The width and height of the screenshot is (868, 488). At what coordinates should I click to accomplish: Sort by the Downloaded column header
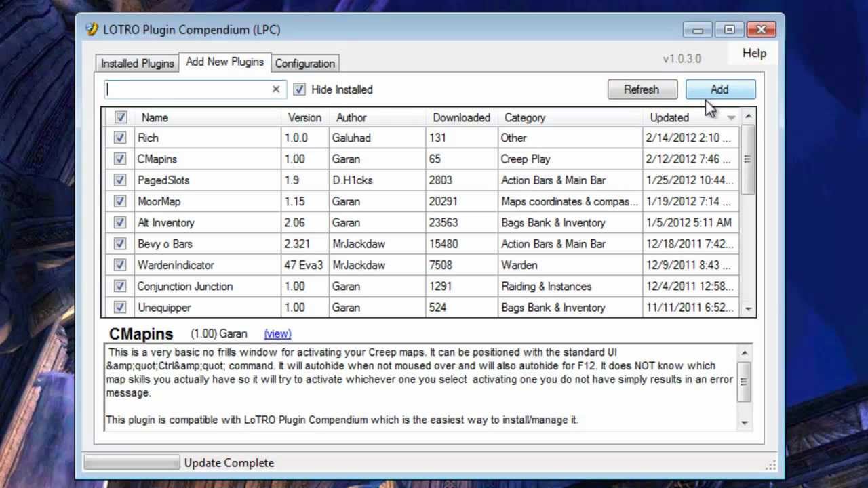tap(462, 117)
